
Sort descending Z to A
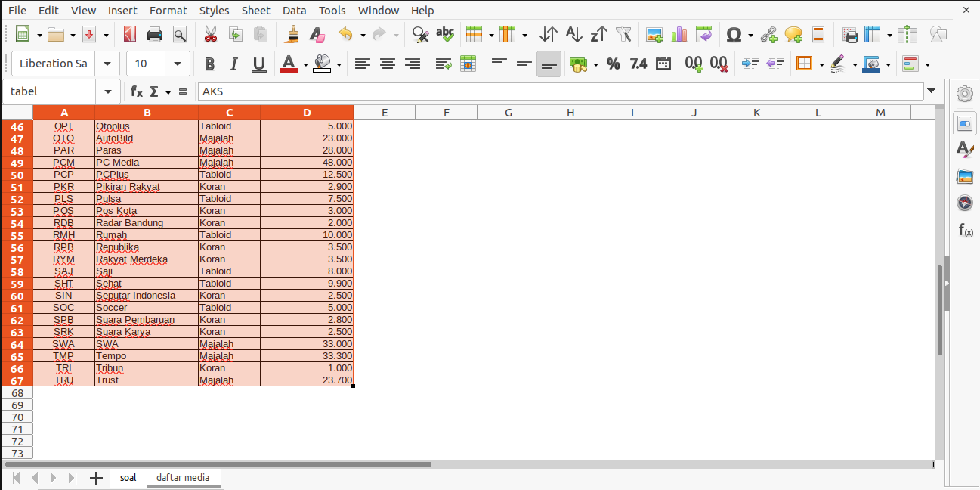click(x=598, y=34)
